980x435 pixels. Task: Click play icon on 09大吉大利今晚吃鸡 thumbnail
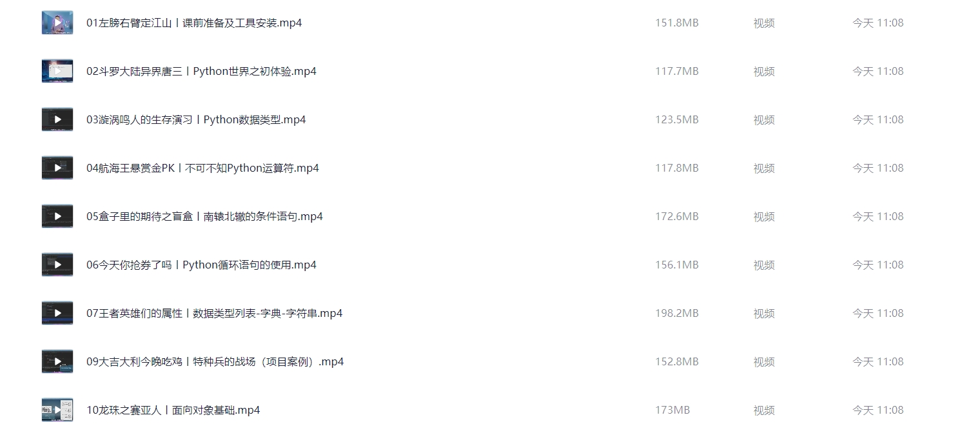point(57,361)
